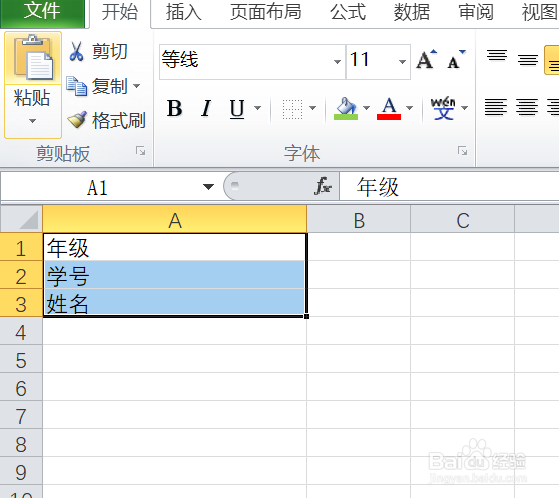559x498 pixels.
Task: Select cell containing 年级
Action: click(x=175, y=247)
